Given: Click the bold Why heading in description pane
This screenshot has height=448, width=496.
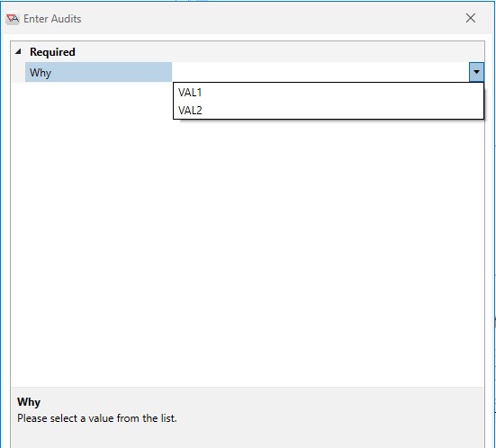Looking at the screenshot, I should point(29,402).
